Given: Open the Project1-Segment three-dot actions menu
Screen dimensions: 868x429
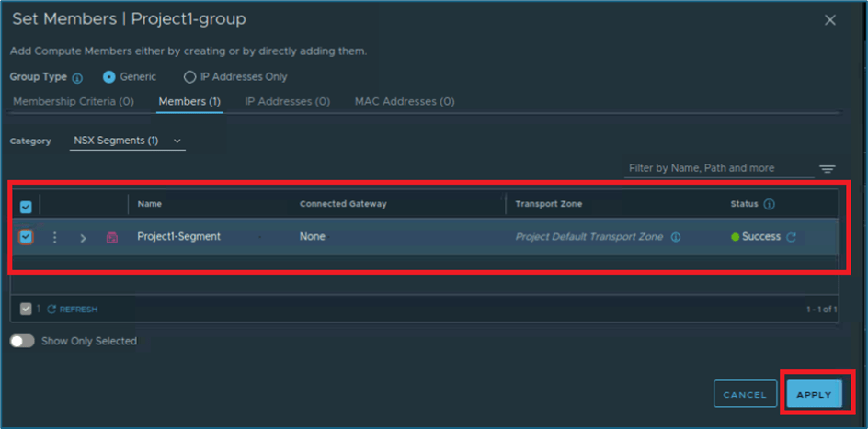Looking at the screenshot, I should [54, 238].
